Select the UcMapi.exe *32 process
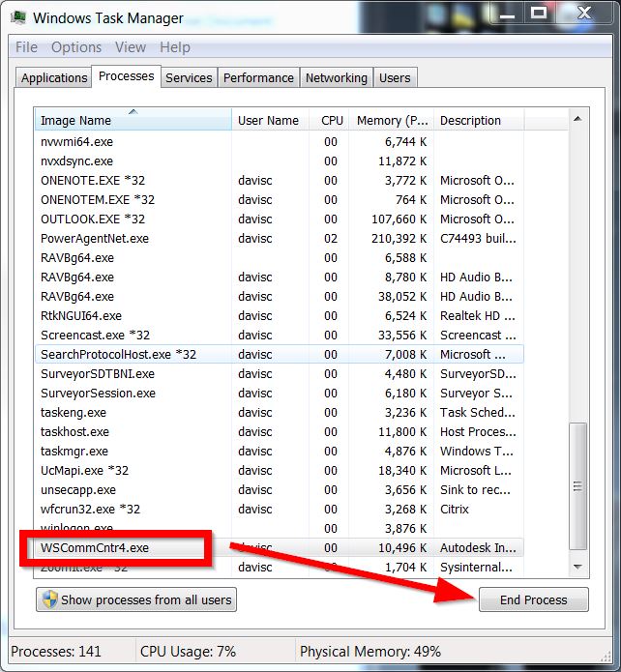Viewport: 621px width, 672px height. [280, 471]
